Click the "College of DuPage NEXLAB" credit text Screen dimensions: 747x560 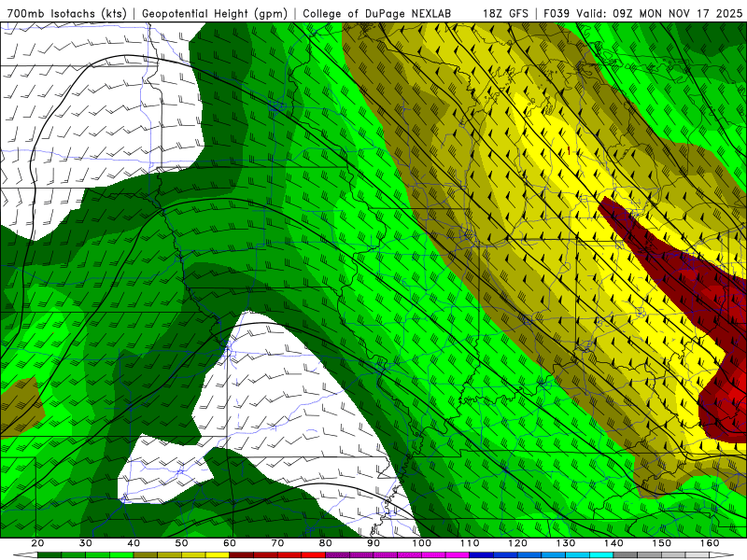pos(377,13)
